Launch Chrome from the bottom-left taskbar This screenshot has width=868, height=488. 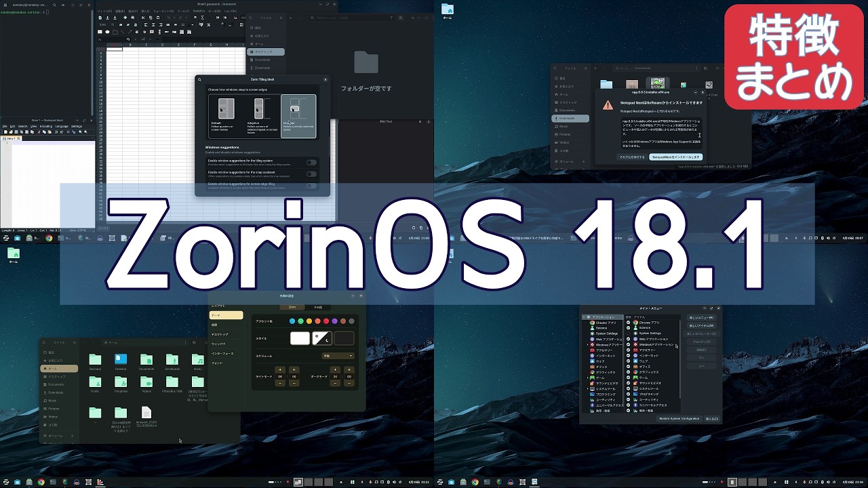41,483
